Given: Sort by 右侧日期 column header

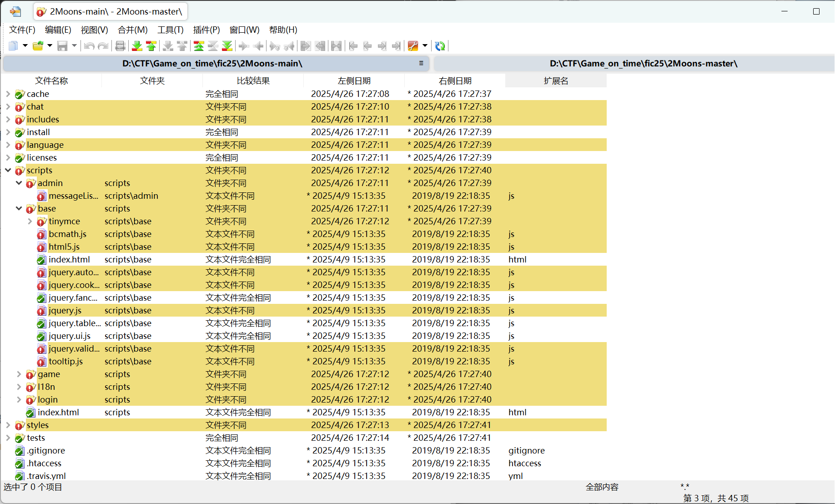Looking at the screenshot, I should 455,81.
